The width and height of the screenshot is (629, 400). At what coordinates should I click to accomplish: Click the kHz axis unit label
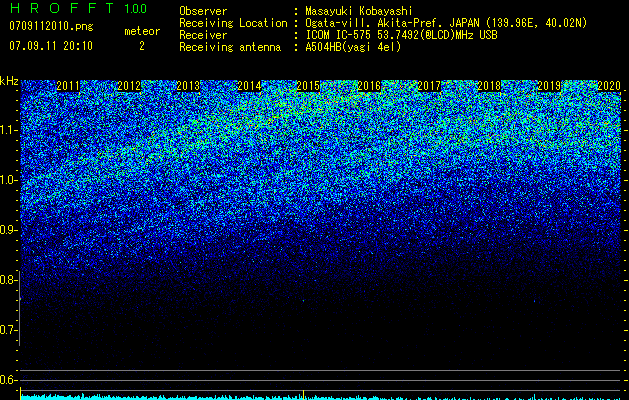point(9,81)
